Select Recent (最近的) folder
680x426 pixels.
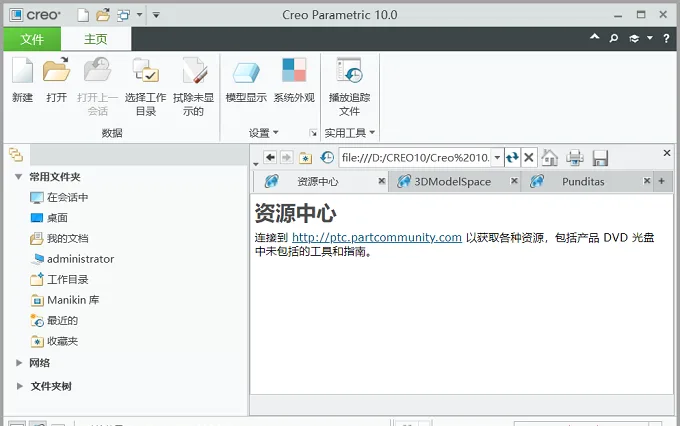coord(54,321)
